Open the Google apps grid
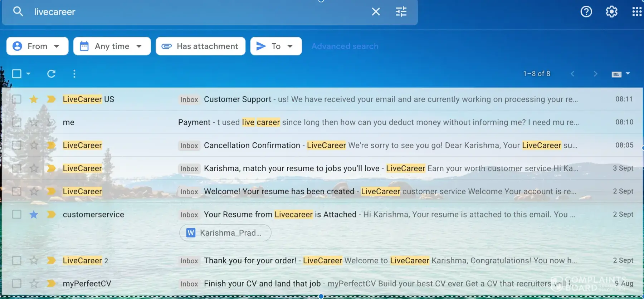Viewport: 644px width, 299px height. point(636,12)
